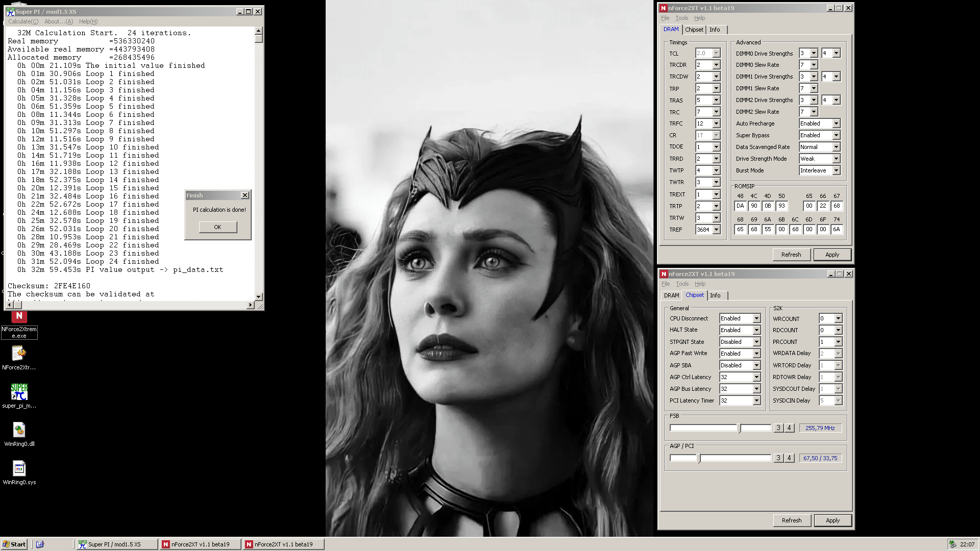
Task: Open the Calculate menu in Super PI
Action: point(23,21)
